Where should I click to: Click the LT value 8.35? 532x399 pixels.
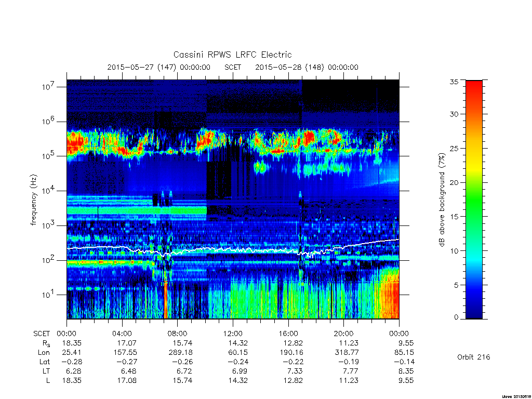point(406,371)
